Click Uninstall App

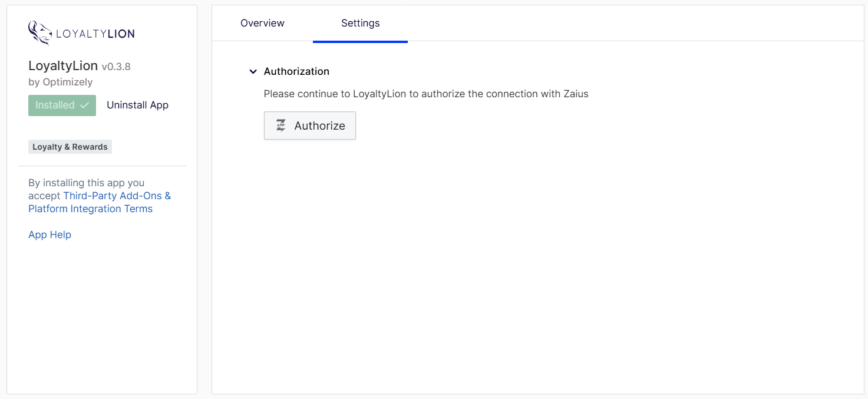coord(137,105)
